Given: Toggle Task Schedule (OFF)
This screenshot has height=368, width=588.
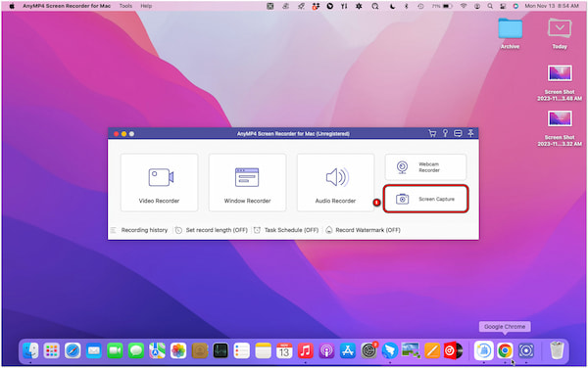Looking at the screenshot, I should point(286,230).
